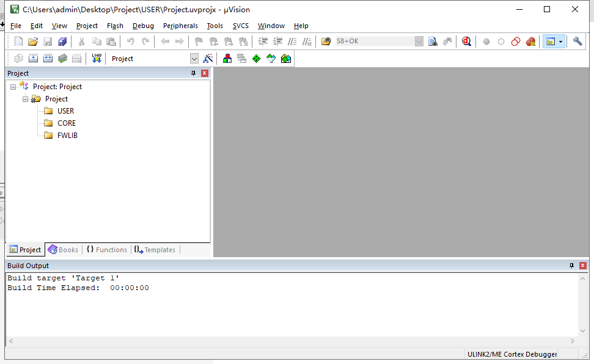
Task: Open Configuration with the wrench icon
Action: click(577, 42)
